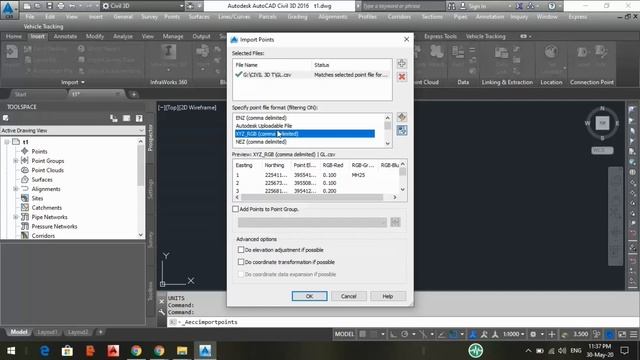Check Do coordinate transformation if possible
Viewport: 640px width, 360px height.
[x=241, y=262]
